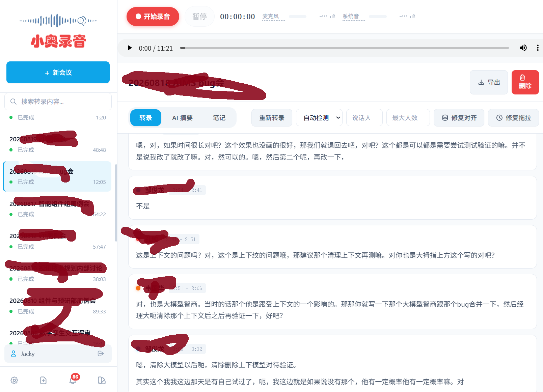Mute the audio player volume
Screen dimensions: 543x392
tap(523, 48)
